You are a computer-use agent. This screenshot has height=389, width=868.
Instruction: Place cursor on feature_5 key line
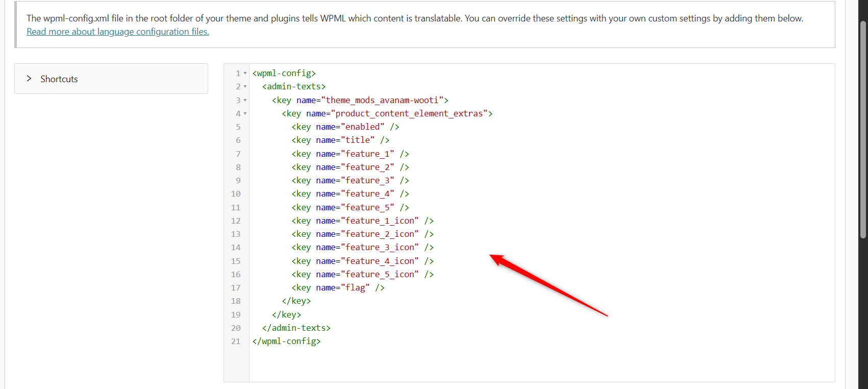pyautogui.click(x=350, y=207)
